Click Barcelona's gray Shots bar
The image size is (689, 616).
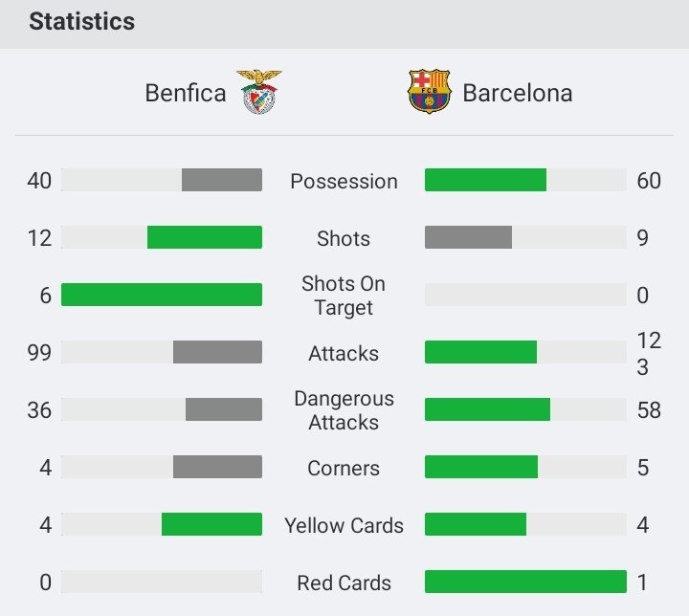[468, 237]
